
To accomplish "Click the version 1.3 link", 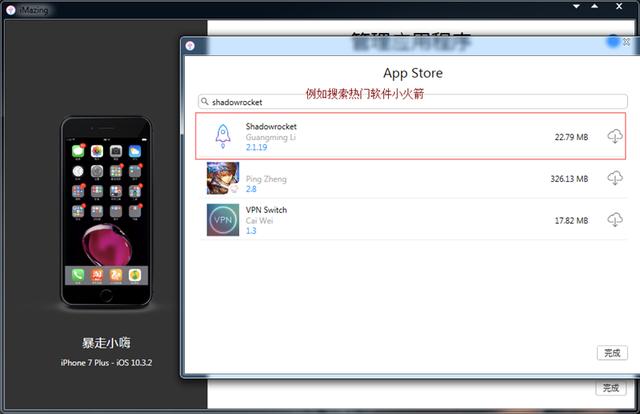I will [251, 231].
